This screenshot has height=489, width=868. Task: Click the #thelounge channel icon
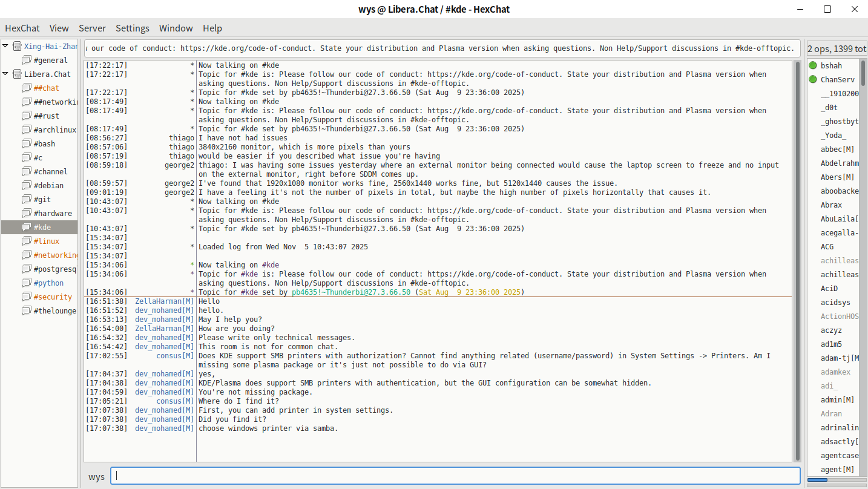27,310
